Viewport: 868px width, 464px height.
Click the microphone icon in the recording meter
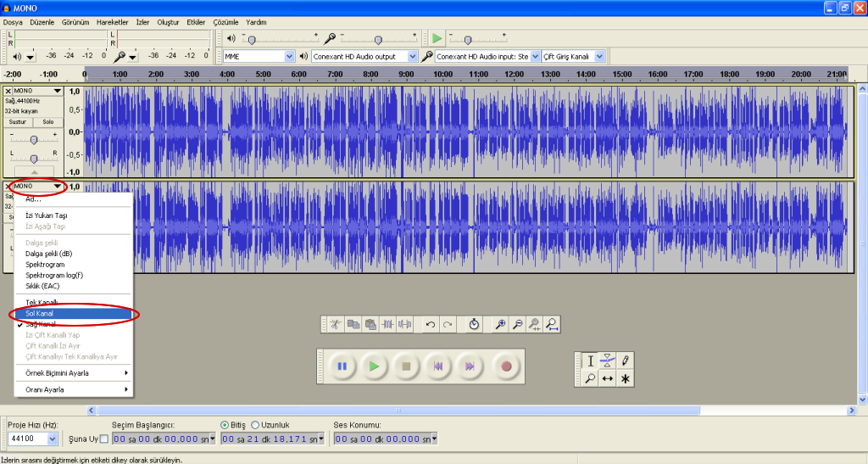click(x=119, y=56)
